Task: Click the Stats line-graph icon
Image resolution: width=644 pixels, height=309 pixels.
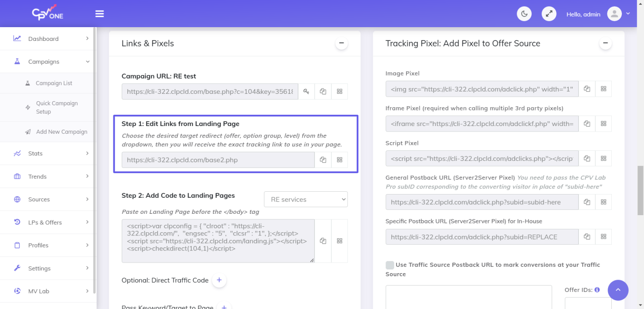Action: point(17,154)
